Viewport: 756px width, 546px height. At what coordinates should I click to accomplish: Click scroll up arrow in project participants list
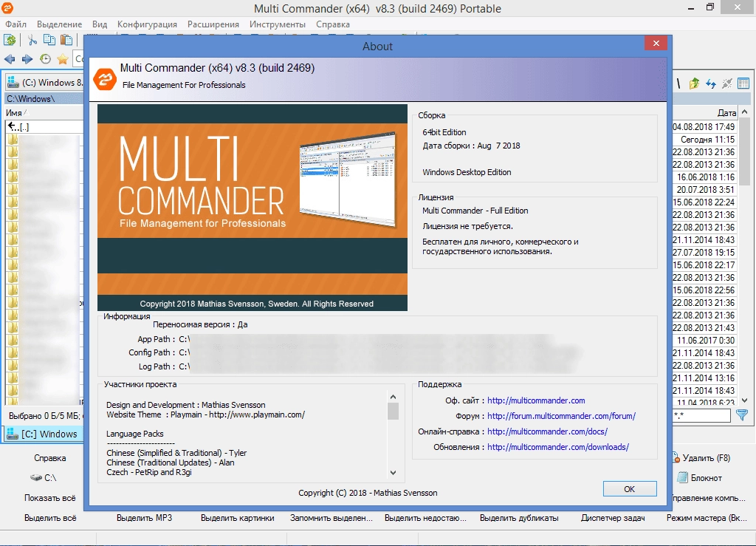(393, 397)
